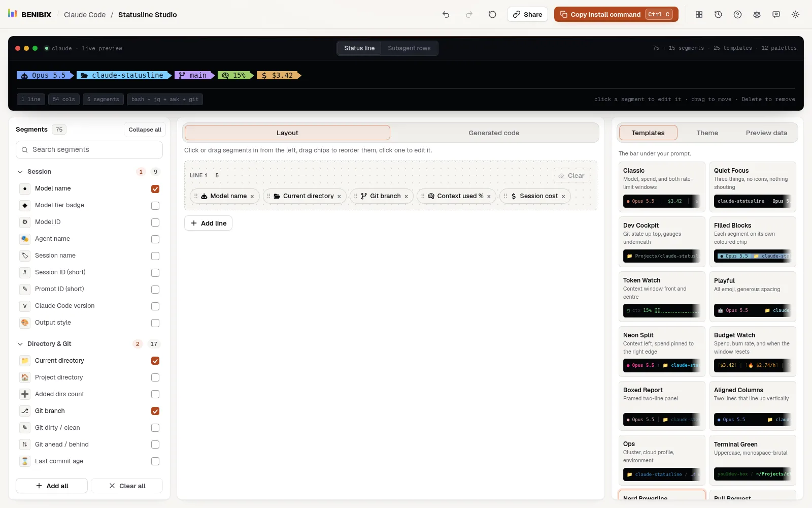The width and height of the screenshot is (812, 508).
Task: Collapse the Session segment group
Action: tap(20, 172)
